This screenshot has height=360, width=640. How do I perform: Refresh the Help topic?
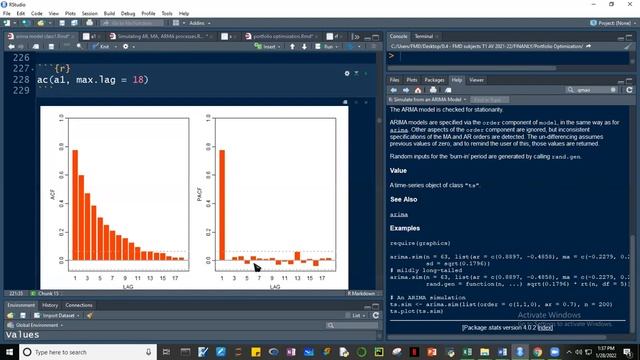pyautogui.click(x=629, y=90)
